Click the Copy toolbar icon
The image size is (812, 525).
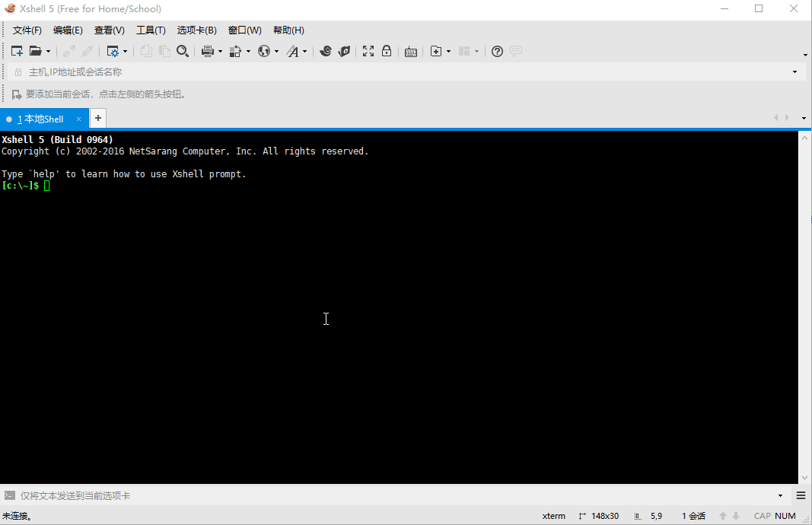pyautogui.click(x=147, y=51)
